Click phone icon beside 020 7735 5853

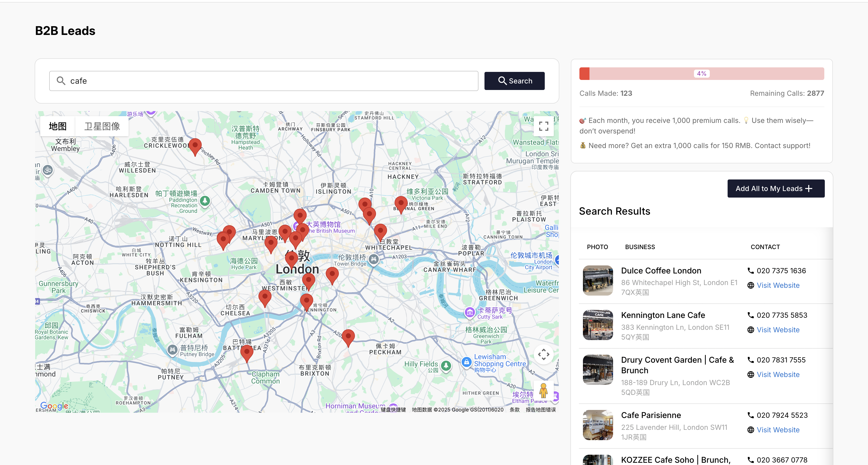pyautogui.click(x=750, y=315)
